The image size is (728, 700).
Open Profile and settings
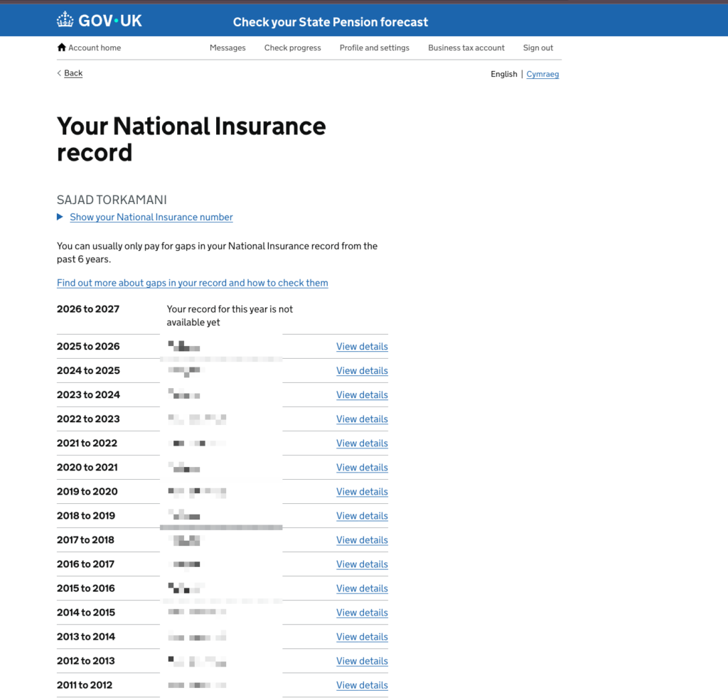(374, 48)
